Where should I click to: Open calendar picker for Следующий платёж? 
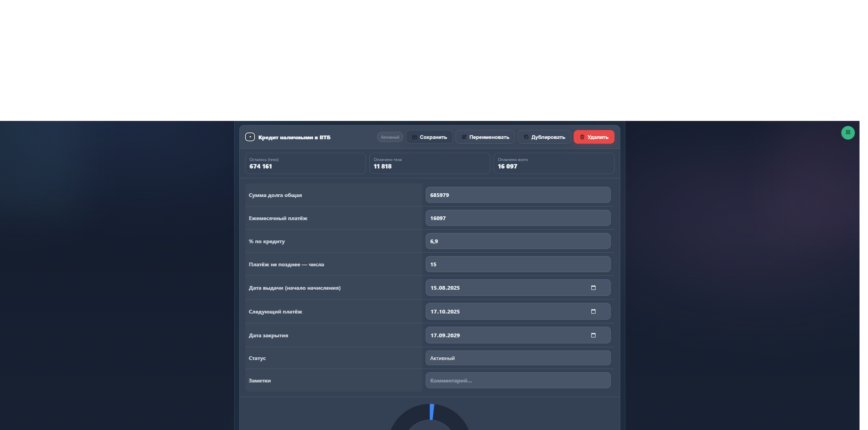tap(593, 311)
